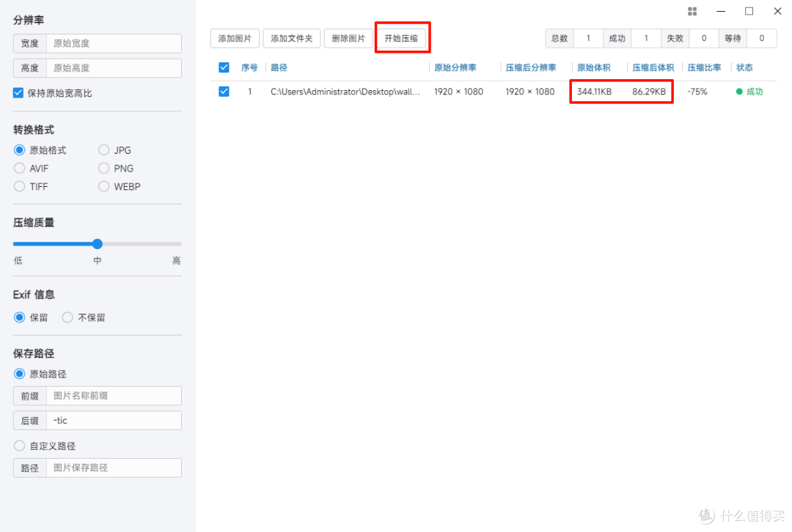Click the file path C:\Users\Administrator\Desktop\wall...
This screenshot has width=792, height=532.
click(345, 92)
